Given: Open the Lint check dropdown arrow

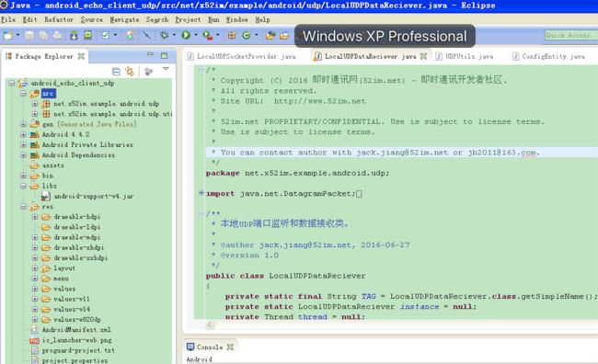Looking at the screenshot, I should (x=115, y=36).
